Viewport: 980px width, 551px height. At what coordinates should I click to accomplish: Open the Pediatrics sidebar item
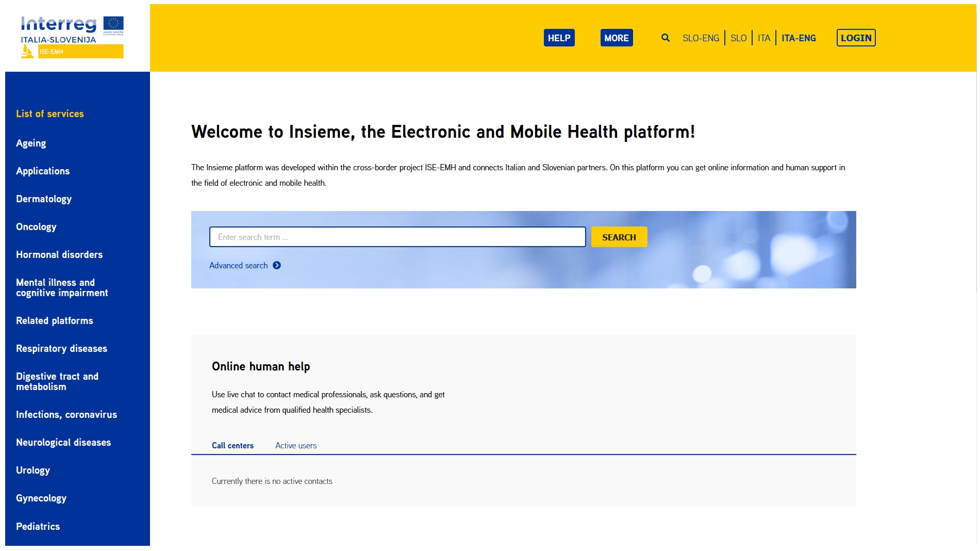tap(38, 526)
